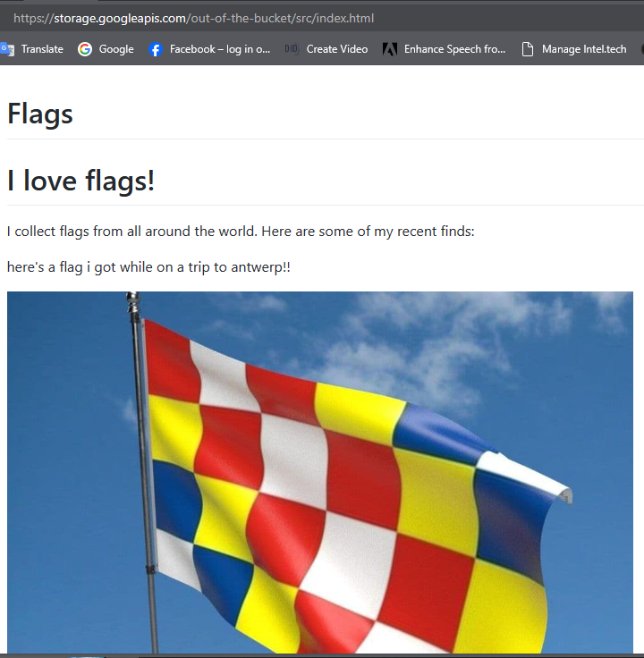The width and height of the screenshot is (644, 658).
Task: Click the Google Translate bookmark icon
Action: point(7,49)
